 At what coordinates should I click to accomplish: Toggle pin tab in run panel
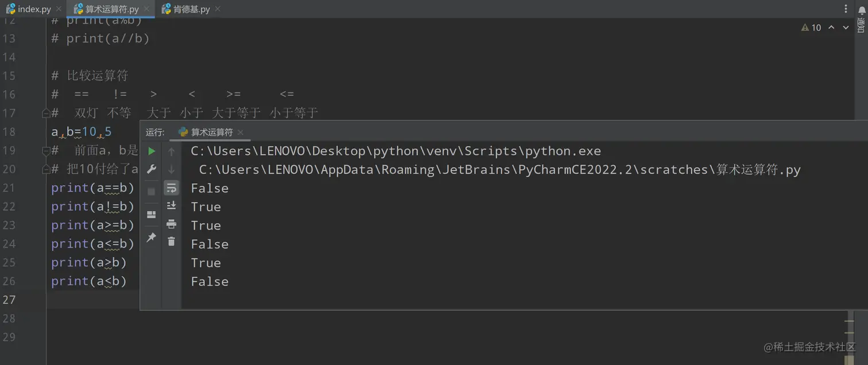[x=152, y=237]
